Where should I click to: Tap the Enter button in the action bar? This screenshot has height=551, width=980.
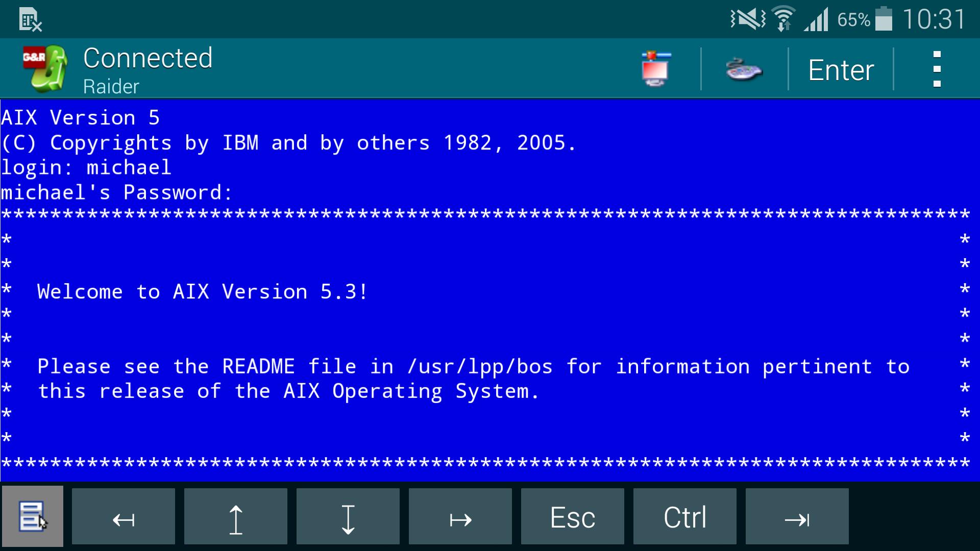(x=841, y=70)
